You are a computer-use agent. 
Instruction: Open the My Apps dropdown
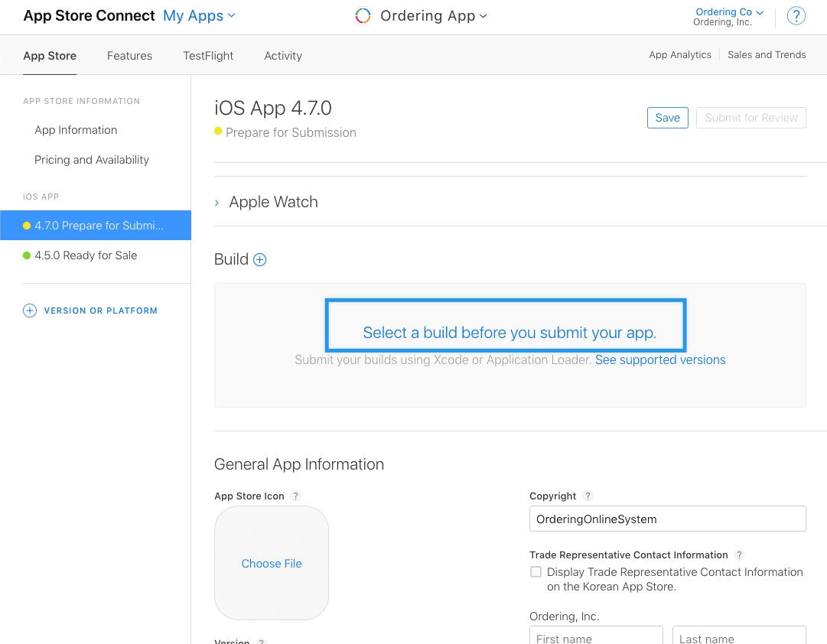pos(199,16)
